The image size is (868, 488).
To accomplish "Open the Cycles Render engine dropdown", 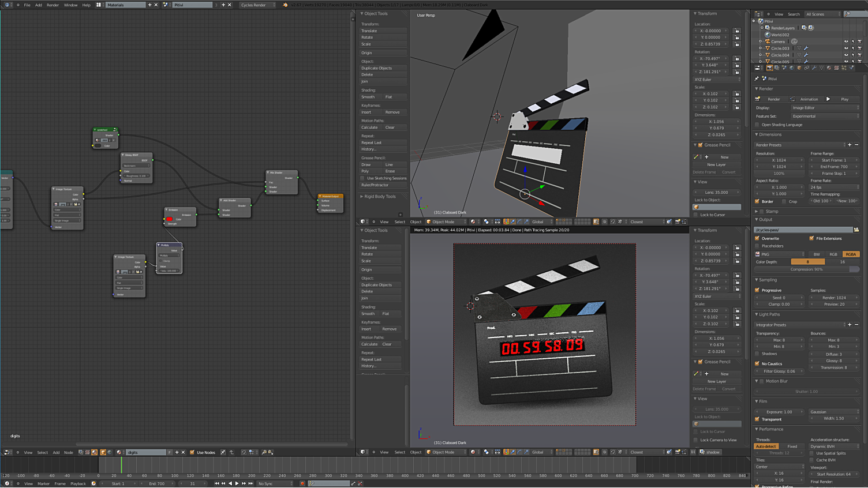I will point(257,5).
